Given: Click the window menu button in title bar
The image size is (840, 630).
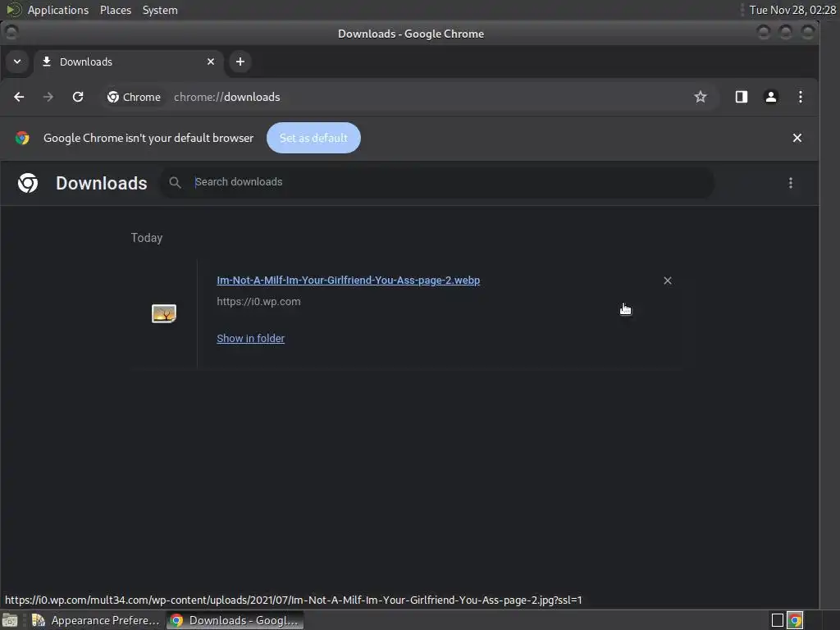Looking at the screenshot, I should click(11, 33).
